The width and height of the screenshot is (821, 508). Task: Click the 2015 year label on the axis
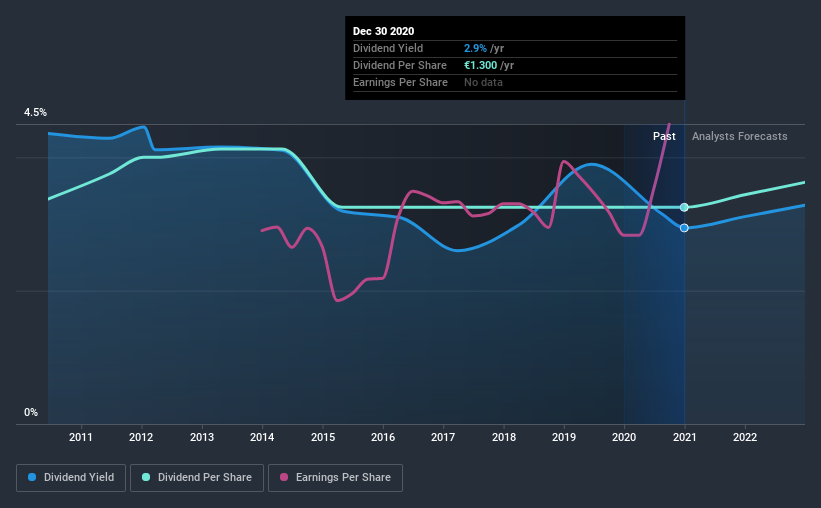(323, 437)
